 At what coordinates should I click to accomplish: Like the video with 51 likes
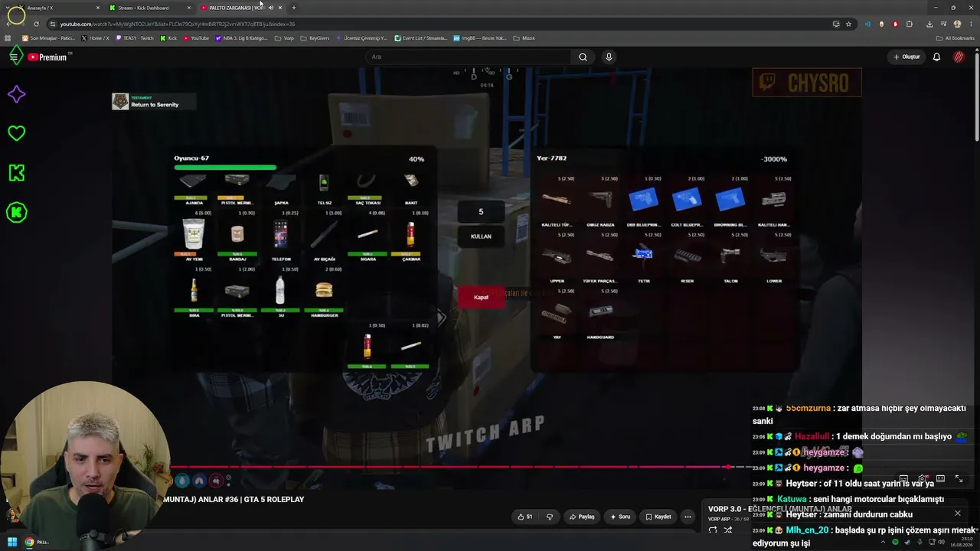524,517
